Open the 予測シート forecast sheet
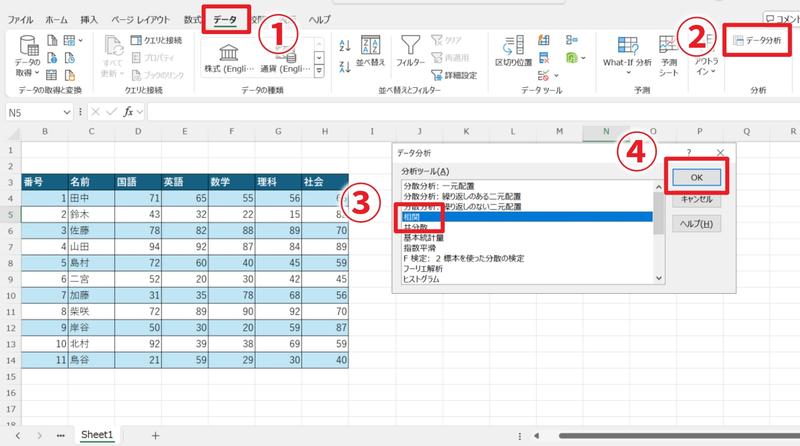The width and height of the screenshot is (800, 446). tap(668, 56)
